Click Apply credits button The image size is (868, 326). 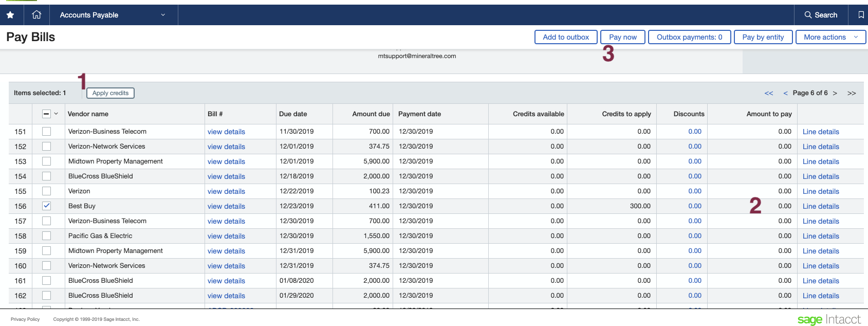point(110,93)
